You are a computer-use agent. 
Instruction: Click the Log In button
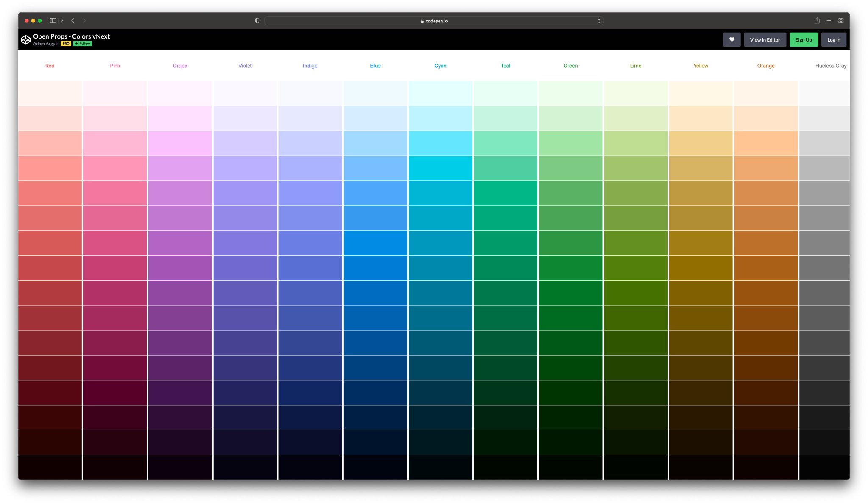tap(833, 40)
